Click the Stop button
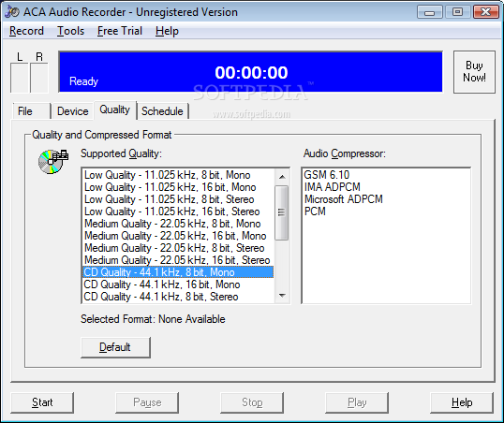Viewport: 504px width, 423px height. (x=252, y=402)
